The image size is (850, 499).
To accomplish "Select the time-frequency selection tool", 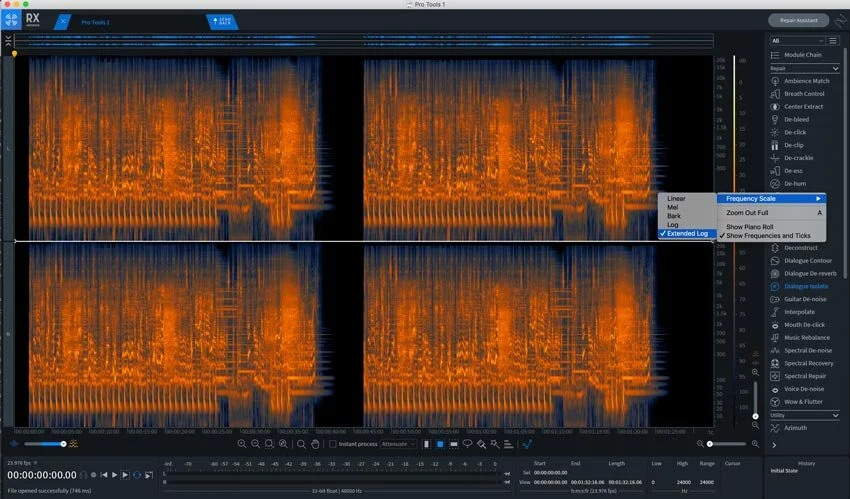I will pyautogui.click(x=440, y=444).
